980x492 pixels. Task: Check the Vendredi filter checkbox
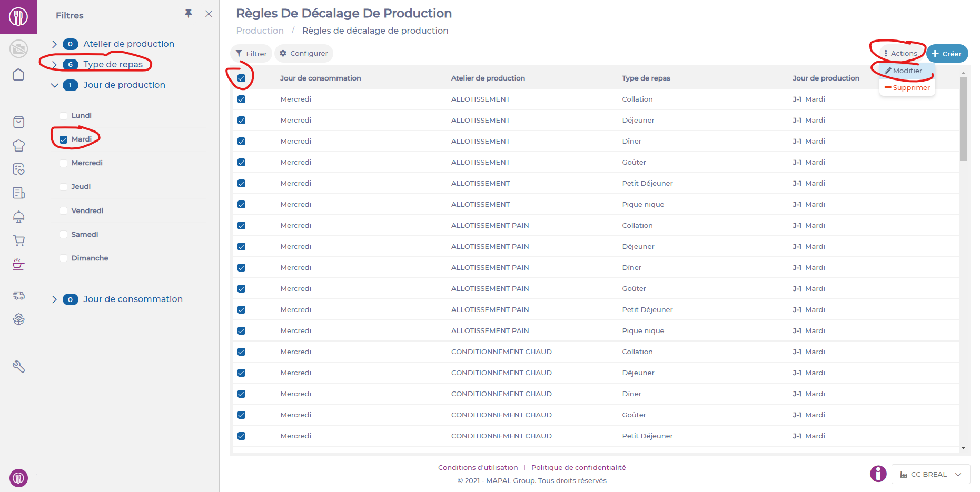click(63, 211)
